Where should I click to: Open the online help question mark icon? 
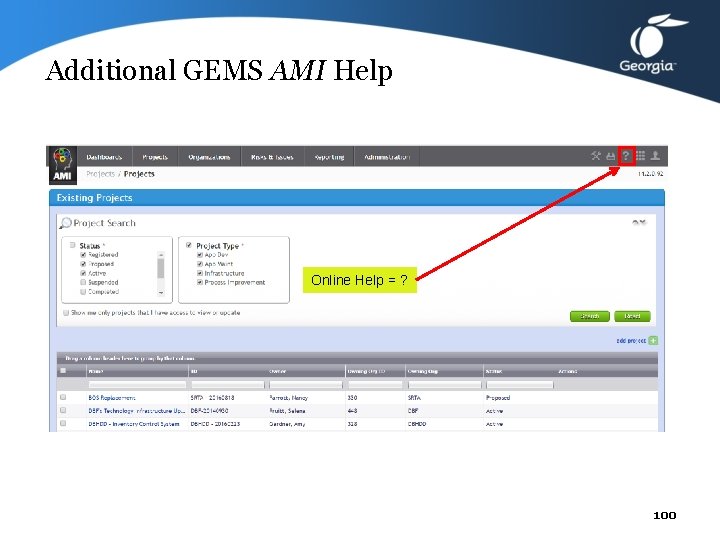pyautogui.click(x=626, y=156)
